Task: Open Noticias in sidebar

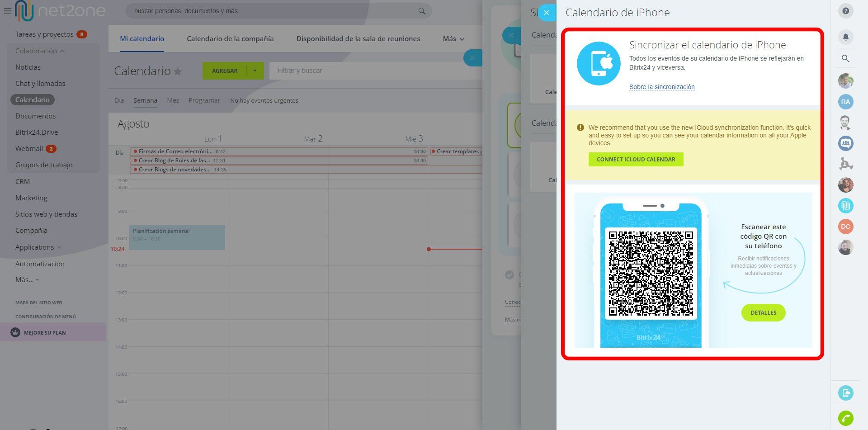Action: coord(28,67)
